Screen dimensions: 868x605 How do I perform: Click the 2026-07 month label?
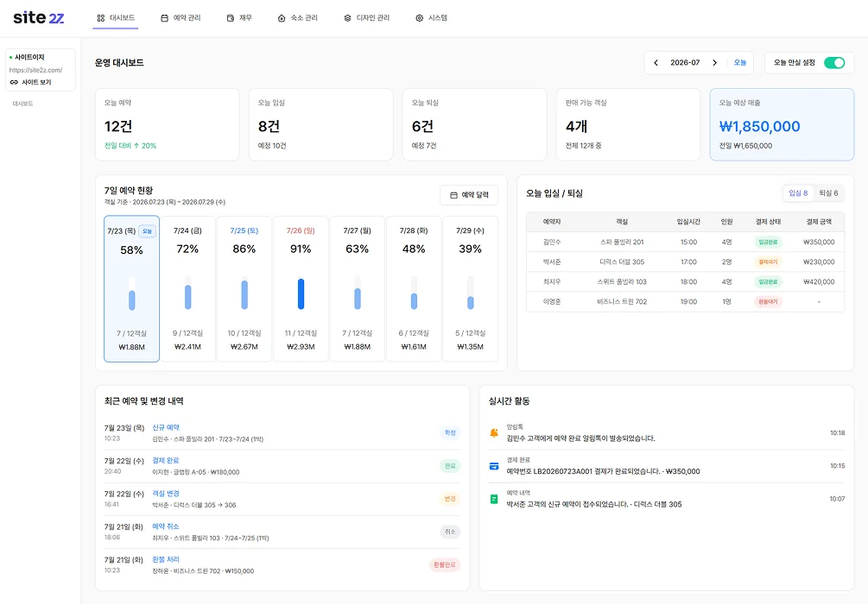[x=685, y=63]
